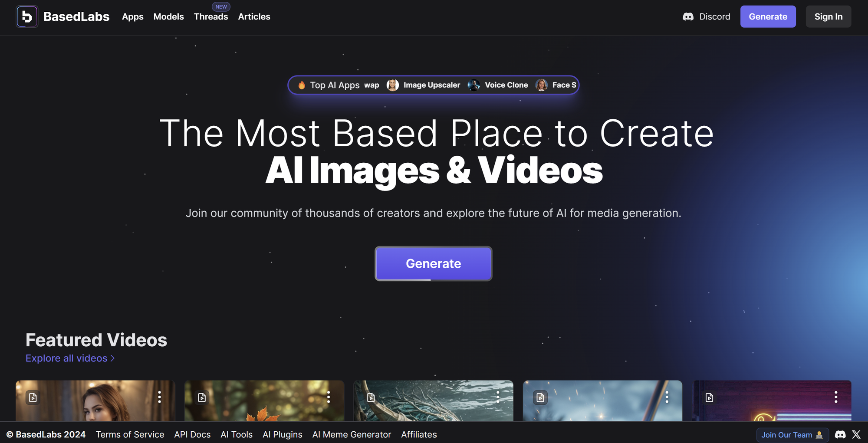The height and width of the screenshot is (443, 868).
Task: Open the three-dot menu on the blue sparks video
Action: (x=667, y=397)
